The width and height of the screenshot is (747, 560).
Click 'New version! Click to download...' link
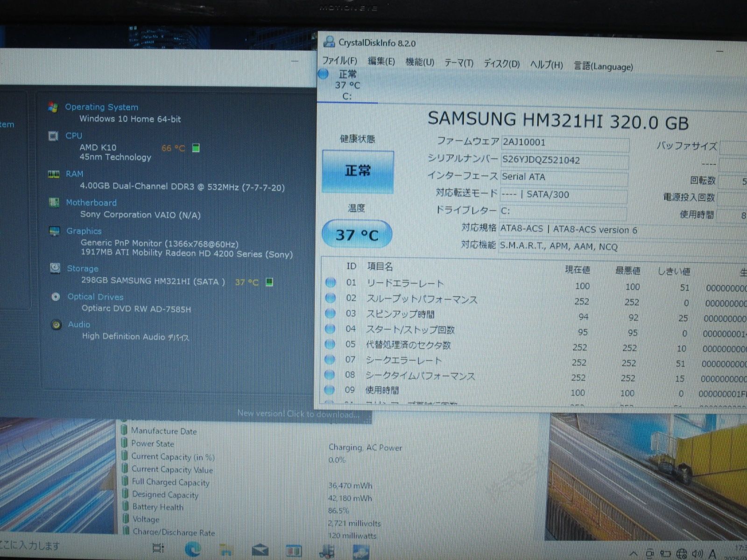(298, 414)
